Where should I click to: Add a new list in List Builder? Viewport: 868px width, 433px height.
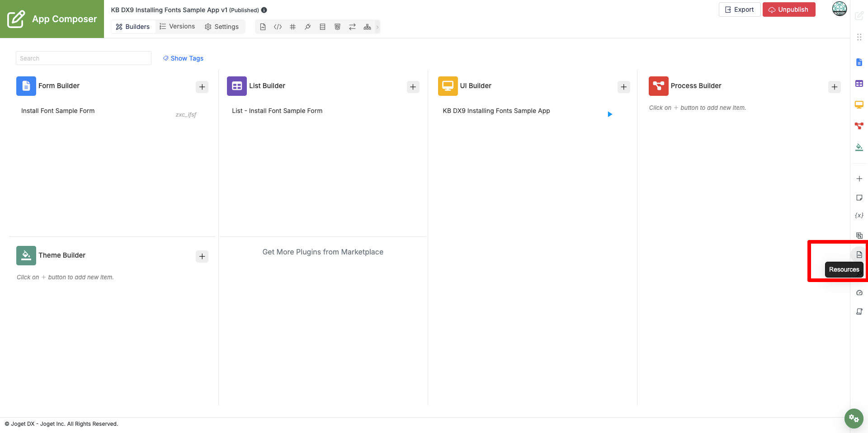pyautogui.click(x=413, y=87)
